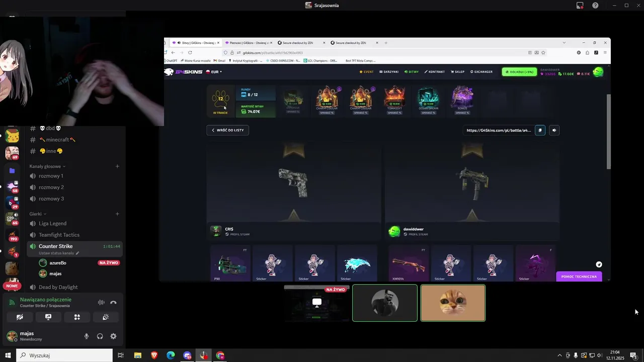Screen dimensions: 644x362
Task: Turn on camera in Discord voice panel
Action: click(20, 317)
